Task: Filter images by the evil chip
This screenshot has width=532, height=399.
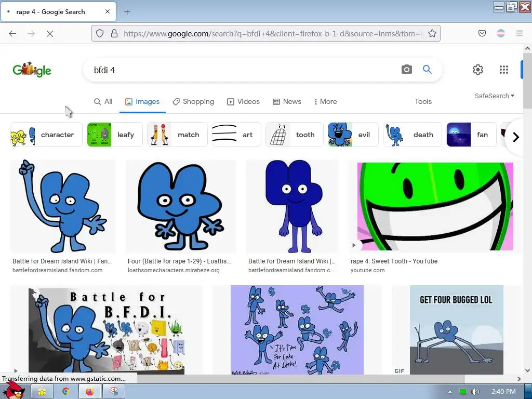Action: (x=353, y=135)
